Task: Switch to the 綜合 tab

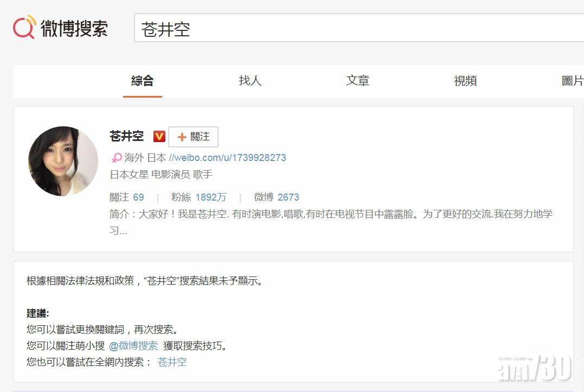Action: point(143,81)
